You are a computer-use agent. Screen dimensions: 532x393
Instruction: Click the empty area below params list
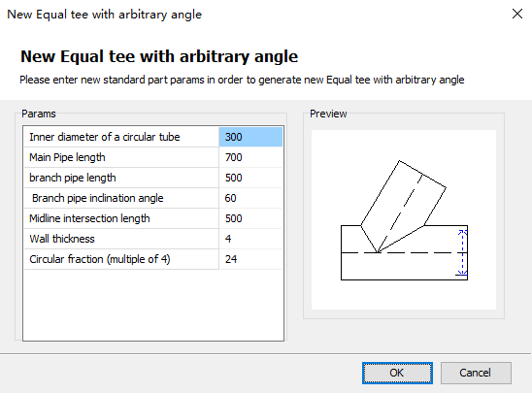click(x=153, y=305)
